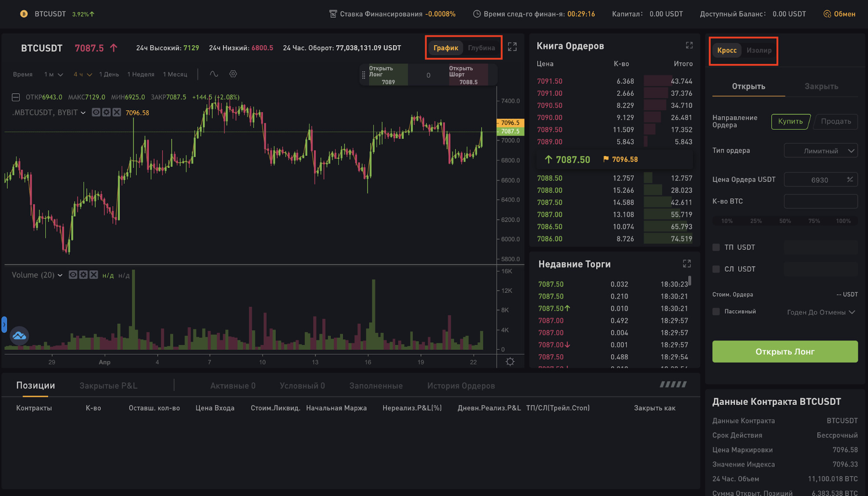The height and width of the screenshot is (496, 868).
Task: Open the История Ордеров tab
Action: pos(461,386)
